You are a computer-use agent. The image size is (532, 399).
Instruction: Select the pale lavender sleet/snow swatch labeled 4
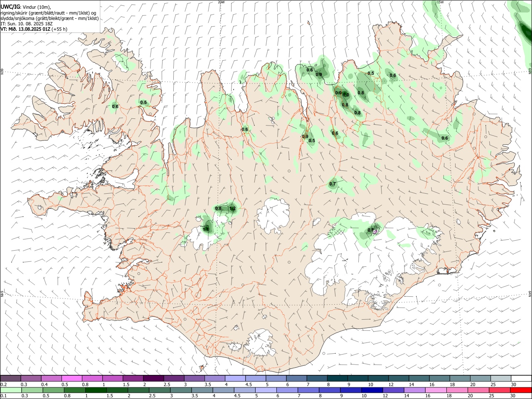(x=235, y=378)
